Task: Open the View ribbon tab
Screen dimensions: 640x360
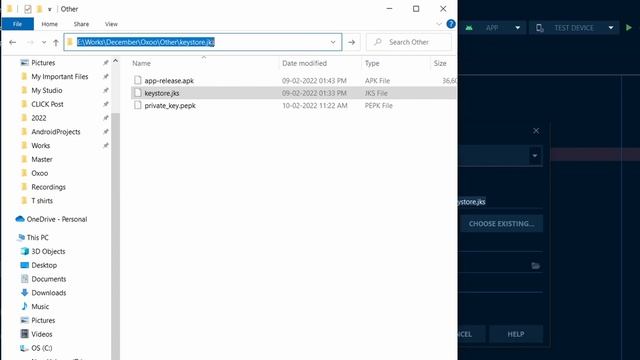Action: coord(111,24)
